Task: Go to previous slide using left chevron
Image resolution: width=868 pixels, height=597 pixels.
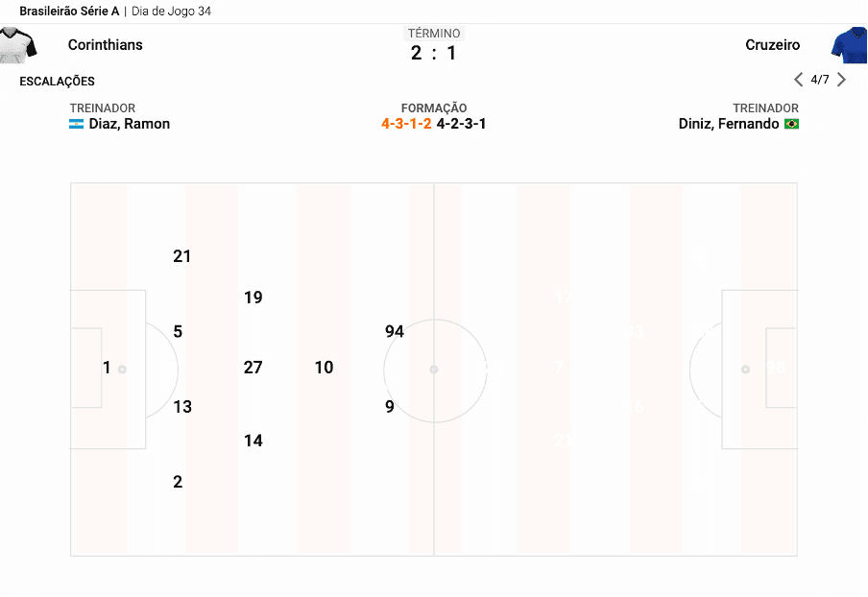Action: point(798,80)
